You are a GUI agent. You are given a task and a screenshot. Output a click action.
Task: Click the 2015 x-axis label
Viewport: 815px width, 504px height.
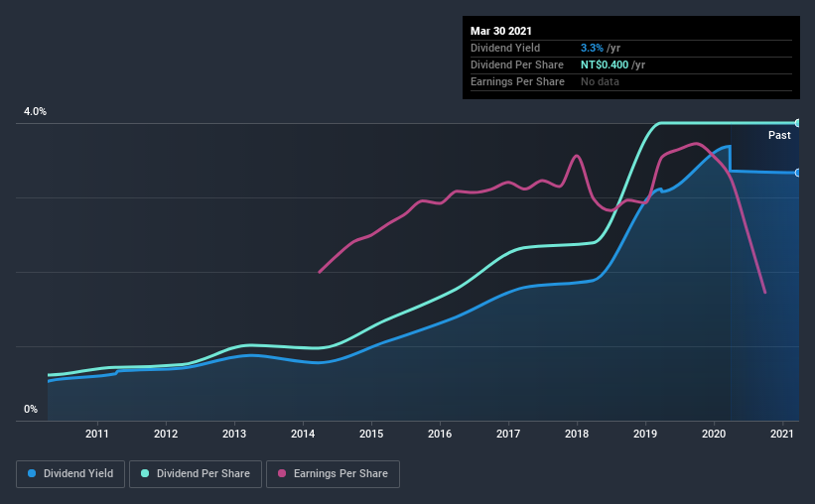[371, 434]
